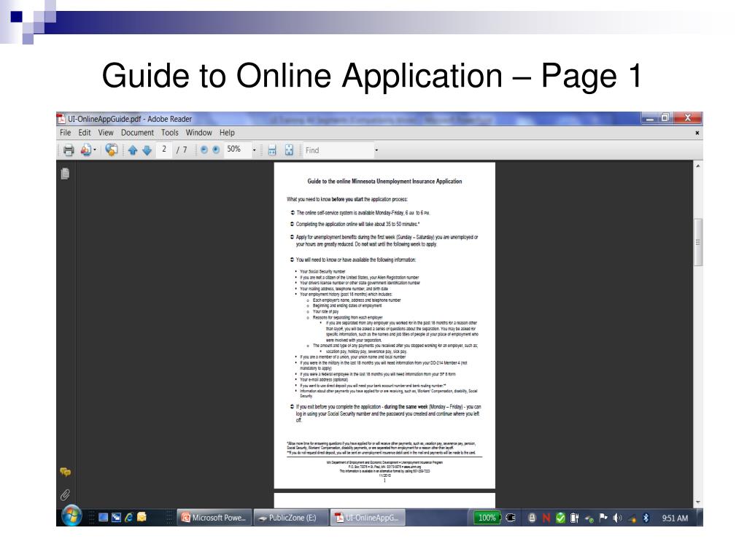Click the UI-OnlineAppGuide taskbar button
The width and height of the screenshot is (747, 560).
(x=368, y=518)
